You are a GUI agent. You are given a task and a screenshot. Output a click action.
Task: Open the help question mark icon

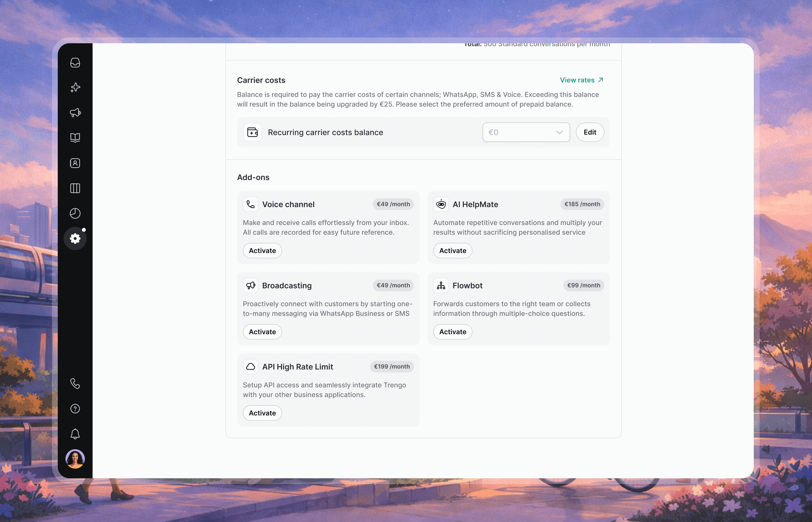75,409
